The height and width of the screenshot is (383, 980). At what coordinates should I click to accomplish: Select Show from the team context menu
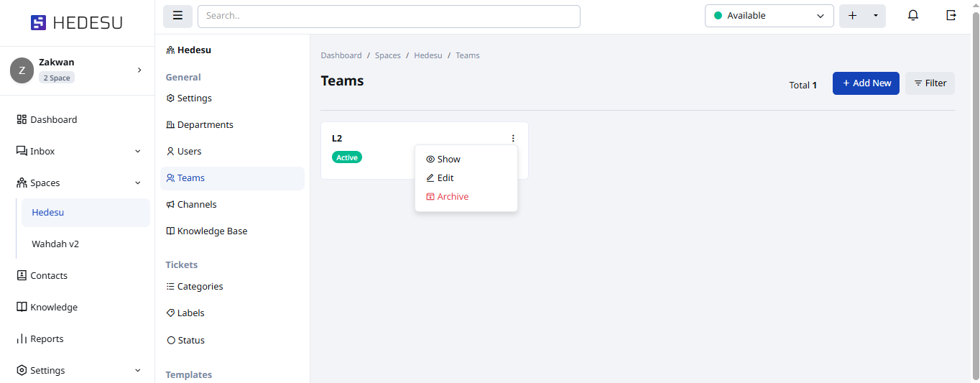(443, 160)
